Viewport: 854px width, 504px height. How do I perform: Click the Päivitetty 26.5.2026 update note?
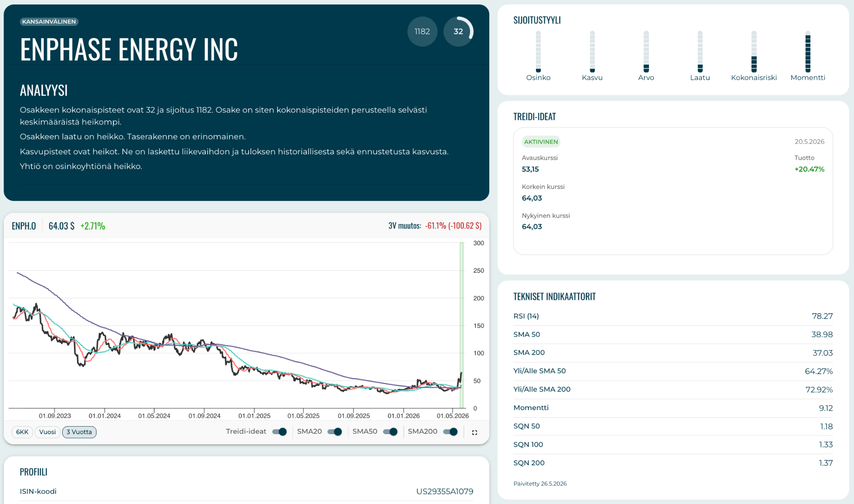tap(540, 484)
